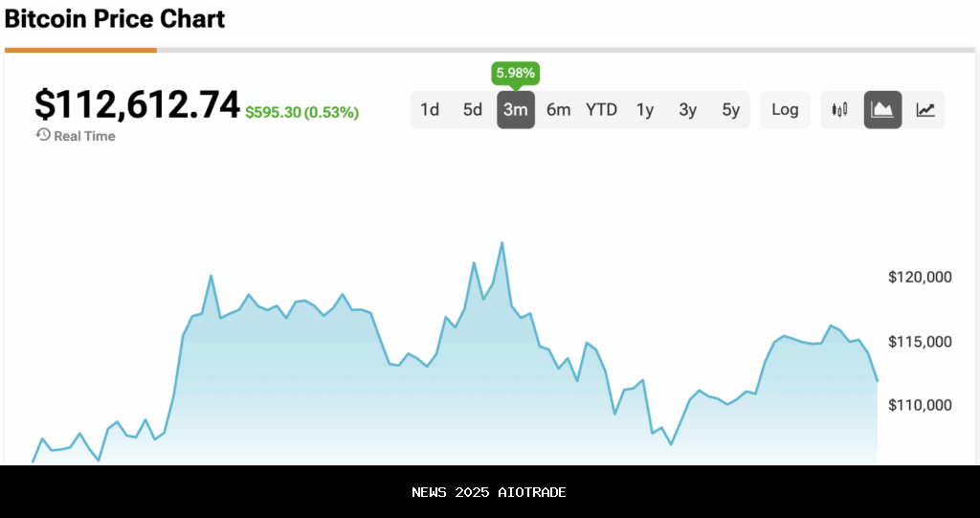Image resolution: width=980 pixels, height=518 pixels.
Task: Select the 6m time range
Action: (559, 110)
